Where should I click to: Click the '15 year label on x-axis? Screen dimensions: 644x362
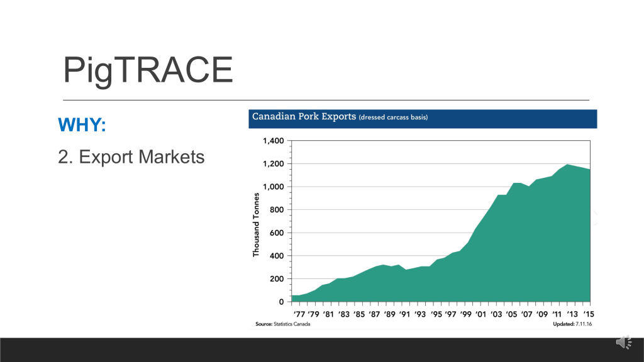click(x=587, y=313)
